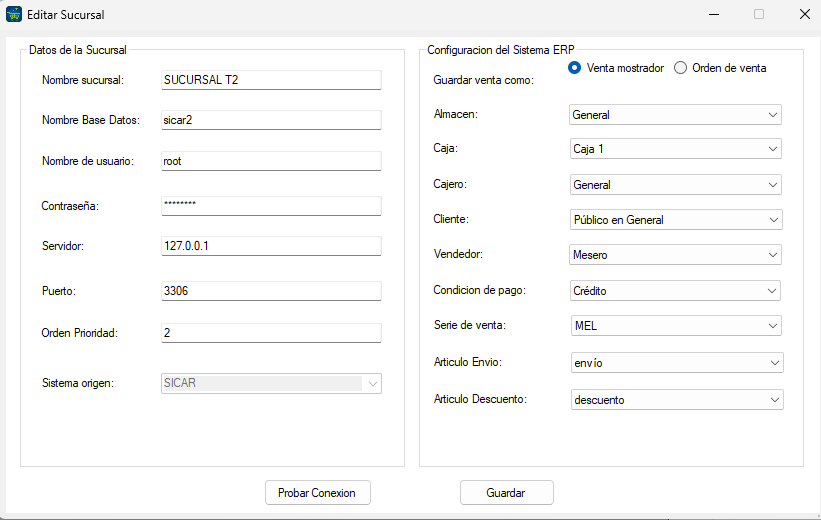The image size is (821, 520).
Task: Click the Guardar button
Action: [507, 493]
